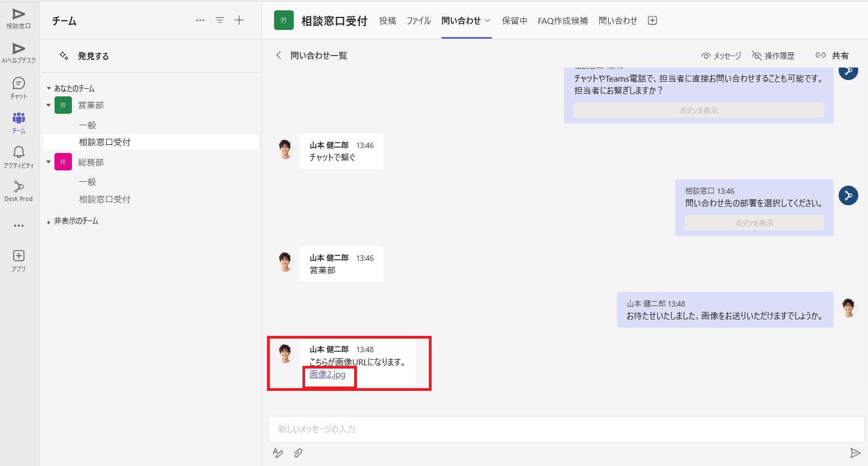Screen dimensions: 868x466
Task: Send the message with the arrow icon
Action: point(855,453)
